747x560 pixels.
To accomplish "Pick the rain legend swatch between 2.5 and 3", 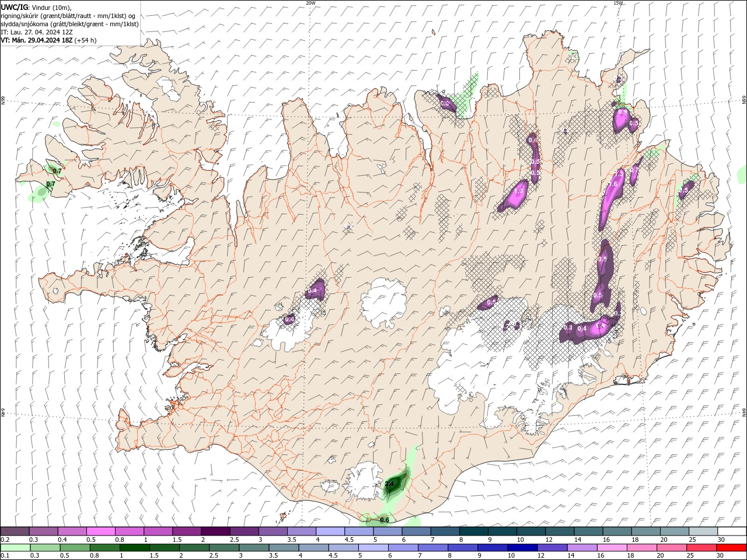I will click(224, 548).
